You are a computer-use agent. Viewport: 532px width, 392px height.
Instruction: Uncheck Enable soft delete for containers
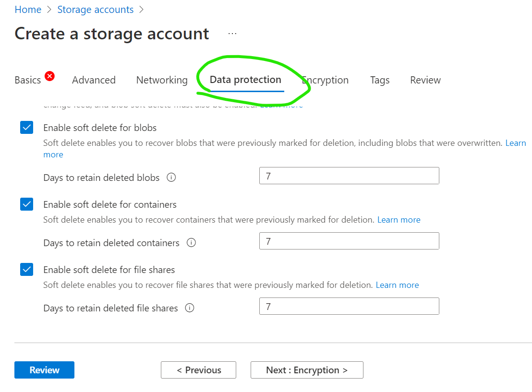(26, 204)
